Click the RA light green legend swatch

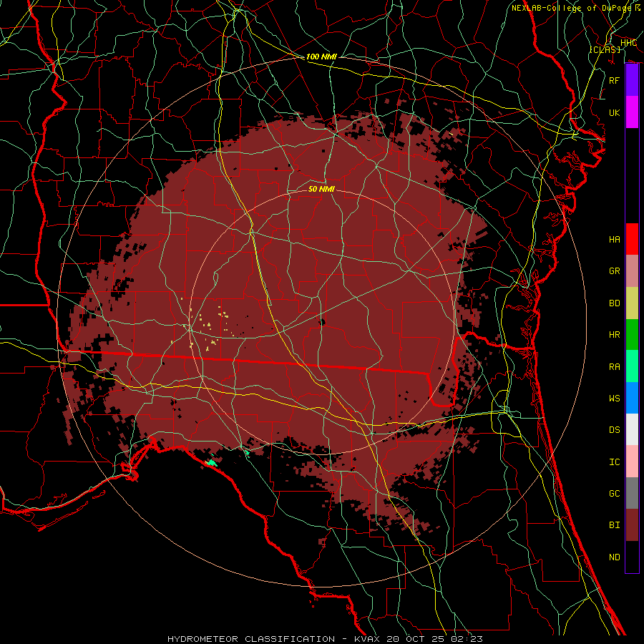tap(632, 366)
